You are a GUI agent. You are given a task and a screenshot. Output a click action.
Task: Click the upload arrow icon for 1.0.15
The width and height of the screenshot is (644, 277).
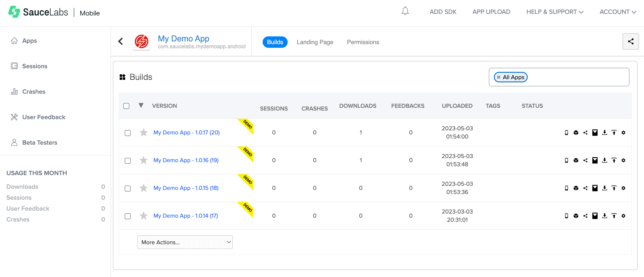click(x=614, y=188)
